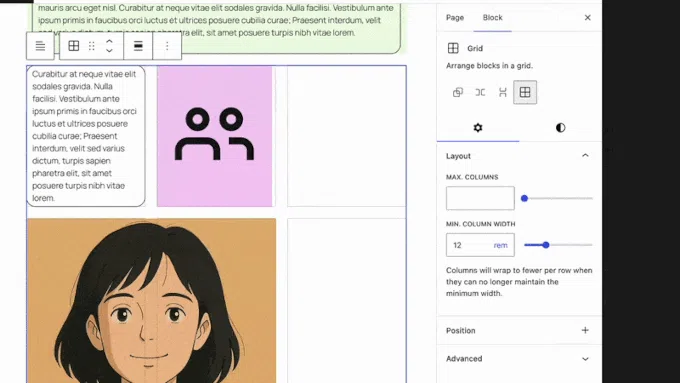The image size is (680, 383).
Task: Select the Grid variation icon in sidebar
Action: tap(525, 92)
